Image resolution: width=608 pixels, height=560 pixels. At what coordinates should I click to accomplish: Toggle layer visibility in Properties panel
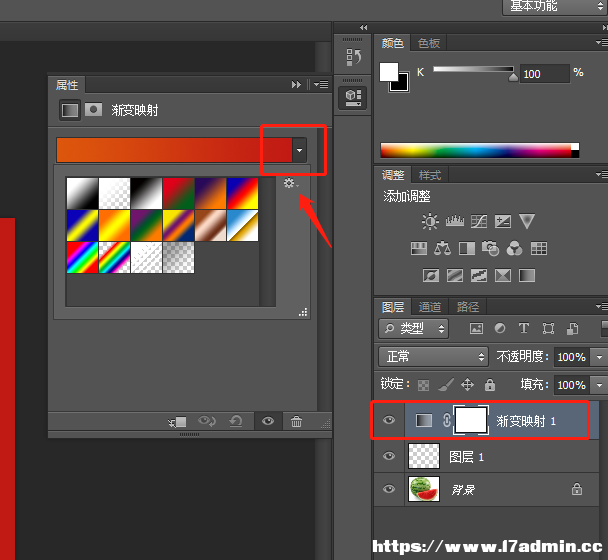pos(268,421)
